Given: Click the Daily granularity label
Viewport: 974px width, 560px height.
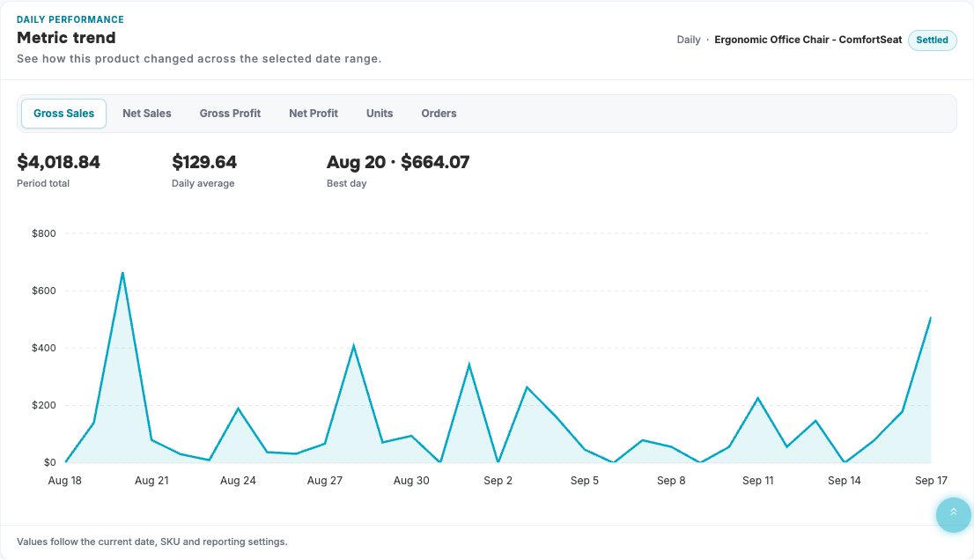Looking at the screenshot, I should pyautogui.click(x=689, y=40).
